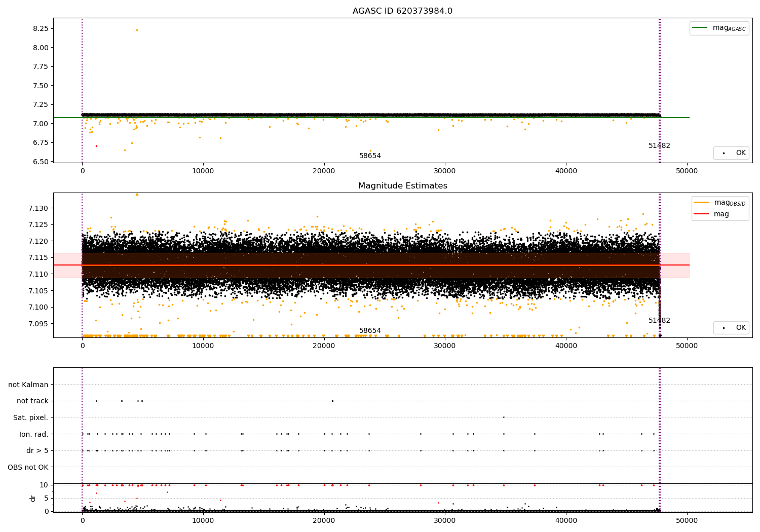The height and width of the screenshot is (532, 760).
Task: Click the single data point on the Sat. pixel. row
Action: click(504, 417)
